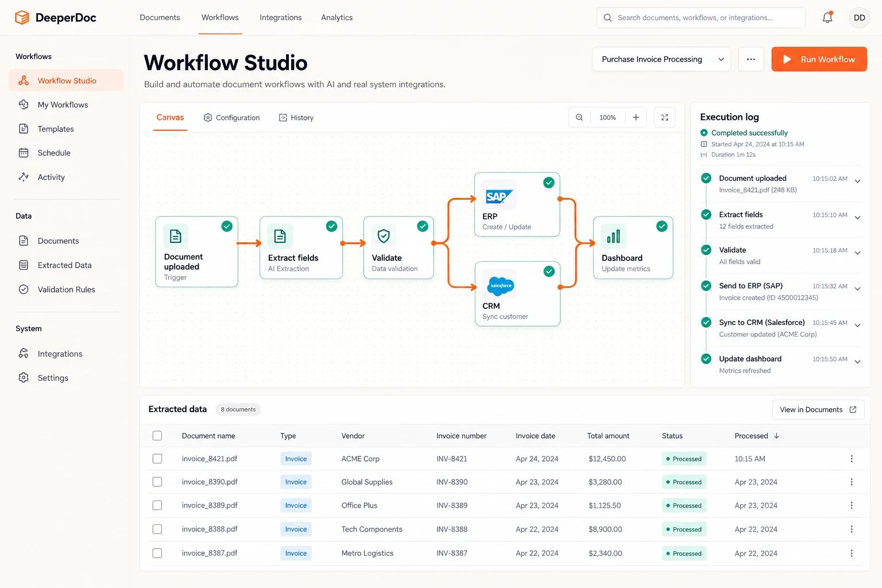Go to Analytics in top navigation
Screen dimensions: 882x588
[x=337, y=18]
